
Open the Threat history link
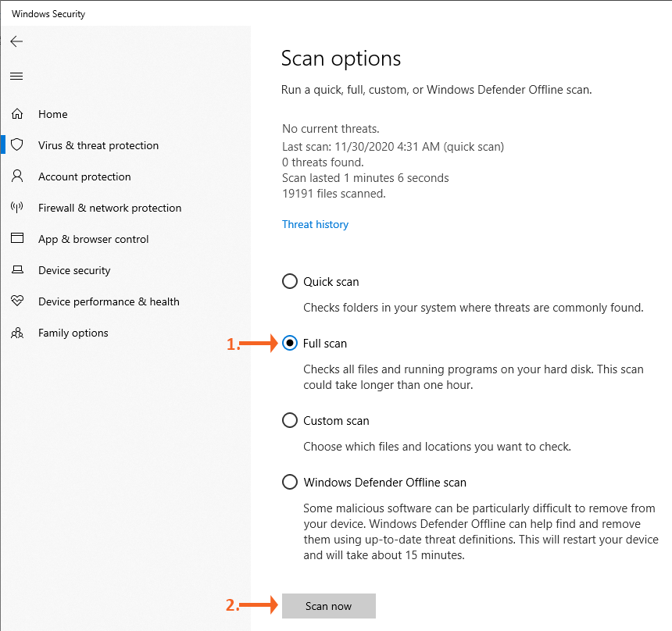(315, 224)
